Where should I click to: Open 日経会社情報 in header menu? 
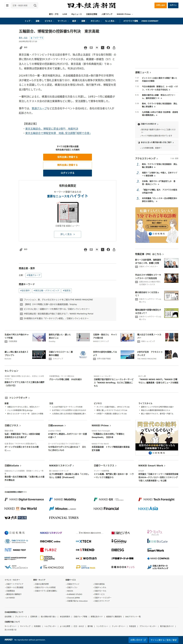[x=91, y=14]
